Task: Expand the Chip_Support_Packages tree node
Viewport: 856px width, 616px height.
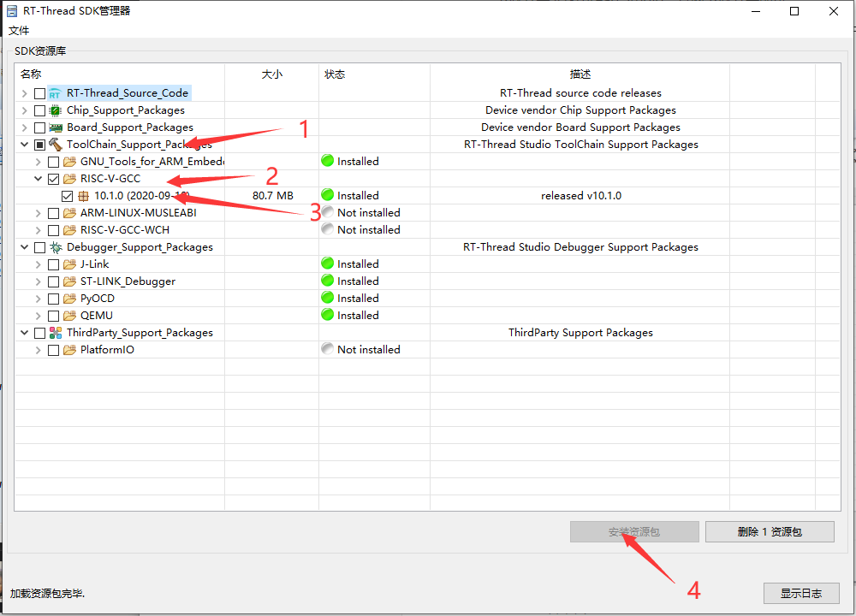Action: (x=25, y=110)
